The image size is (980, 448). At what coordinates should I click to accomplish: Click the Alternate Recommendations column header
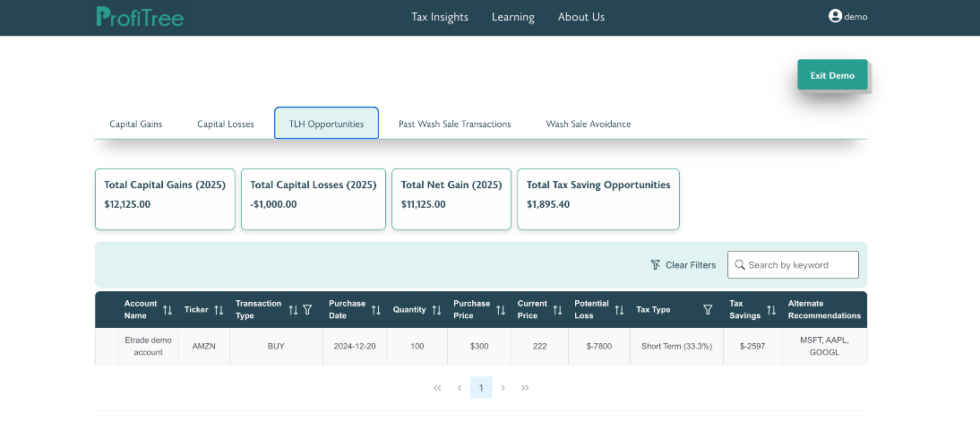pos(824,310)
